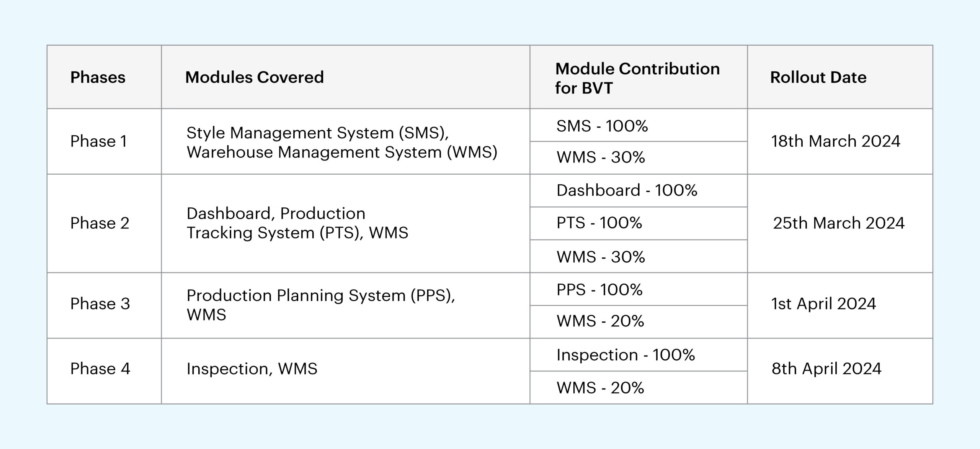Click the 1st April 2024 date
This screenshot has height=449, width=980.
click(x=823, y=304)
